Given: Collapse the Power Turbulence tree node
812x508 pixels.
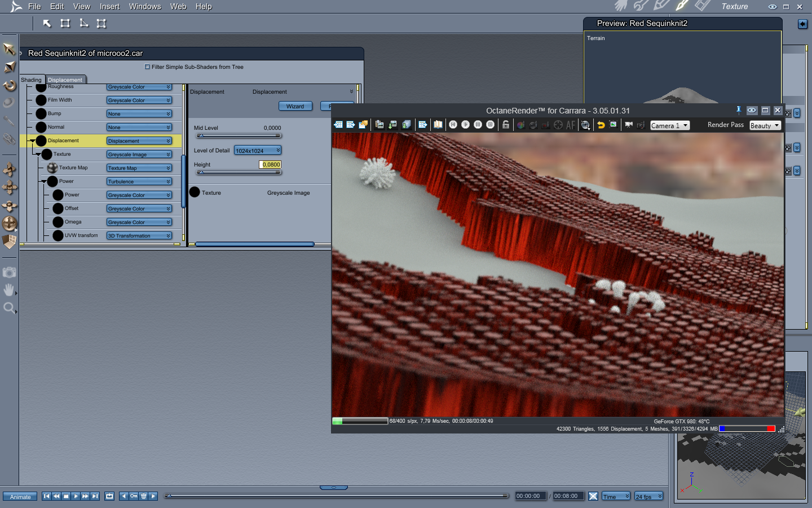Looking at the screenshot, I should 44,181.
